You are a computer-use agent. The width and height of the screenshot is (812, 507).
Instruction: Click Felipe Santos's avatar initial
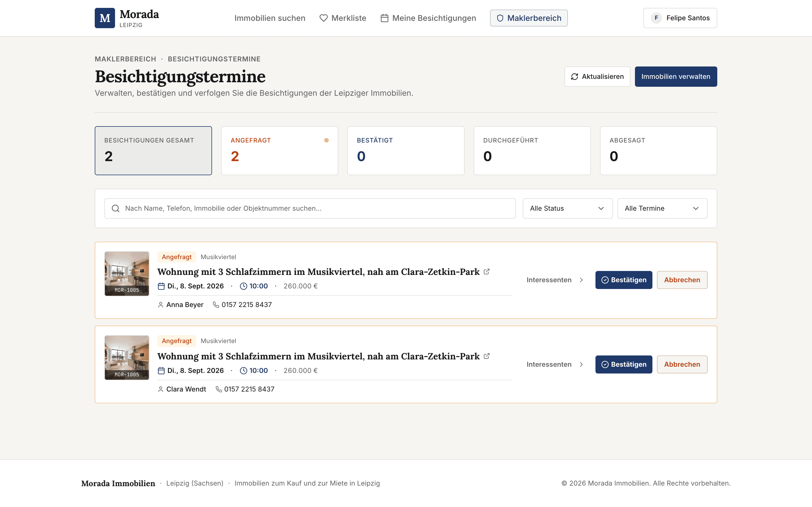(656, 18)
